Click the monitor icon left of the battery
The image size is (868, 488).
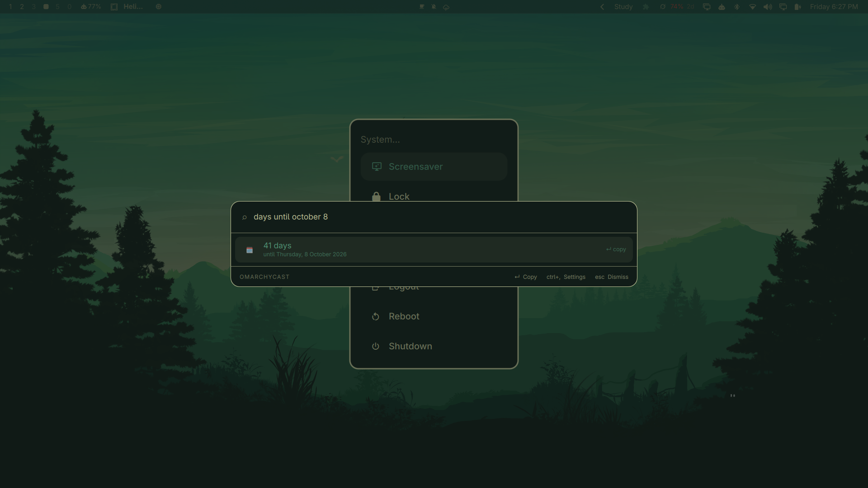tap(783, 7)
